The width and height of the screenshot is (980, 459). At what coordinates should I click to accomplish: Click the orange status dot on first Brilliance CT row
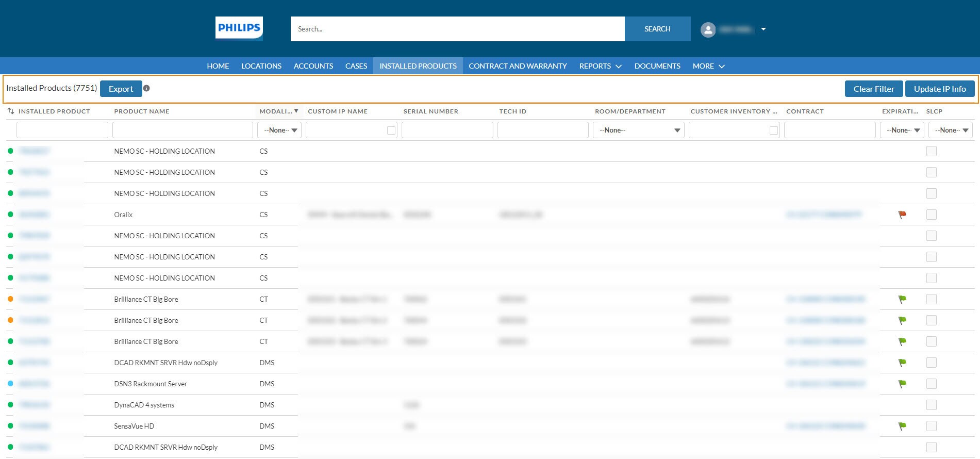pos(10,299)
